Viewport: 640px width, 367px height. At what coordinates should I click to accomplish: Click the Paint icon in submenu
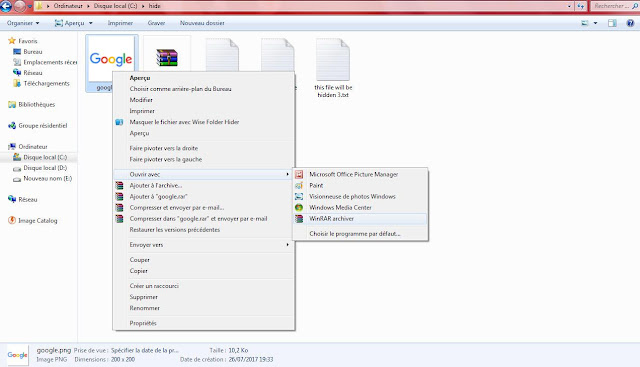(299, 185)
